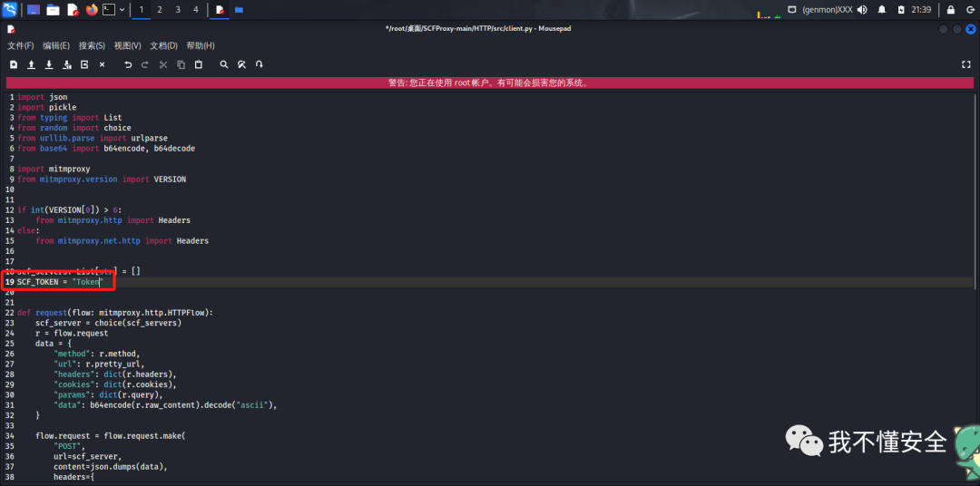Open the 文件(F) menu
980x486 pixels.
(21, 45)
